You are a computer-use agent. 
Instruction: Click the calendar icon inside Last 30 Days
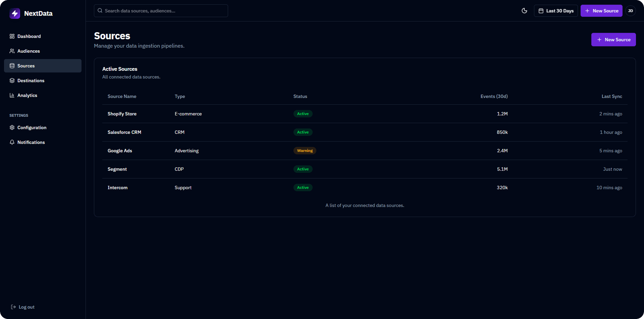click(x=540, y=11)
